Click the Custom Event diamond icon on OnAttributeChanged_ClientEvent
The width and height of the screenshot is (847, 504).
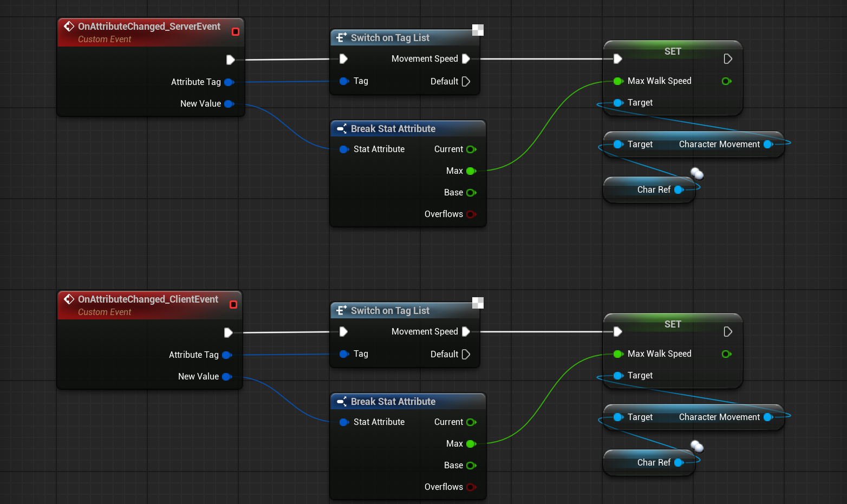click(69, 298)
